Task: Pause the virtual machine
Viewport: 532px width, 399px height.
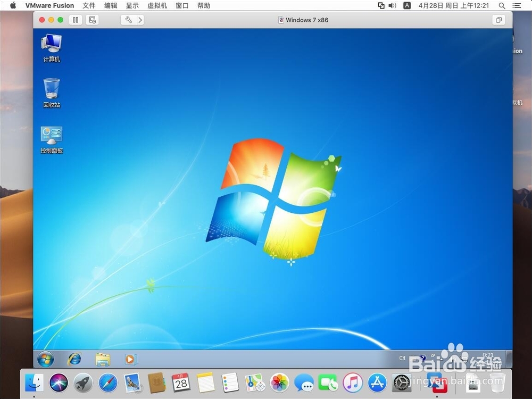Action: (76, 20)
